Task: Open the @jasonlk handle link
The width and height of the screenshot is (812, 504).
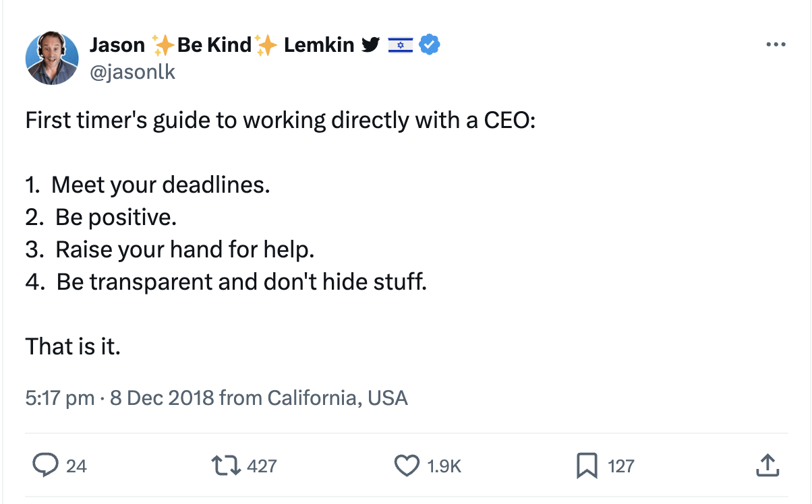Action: (x=132, y=71)
